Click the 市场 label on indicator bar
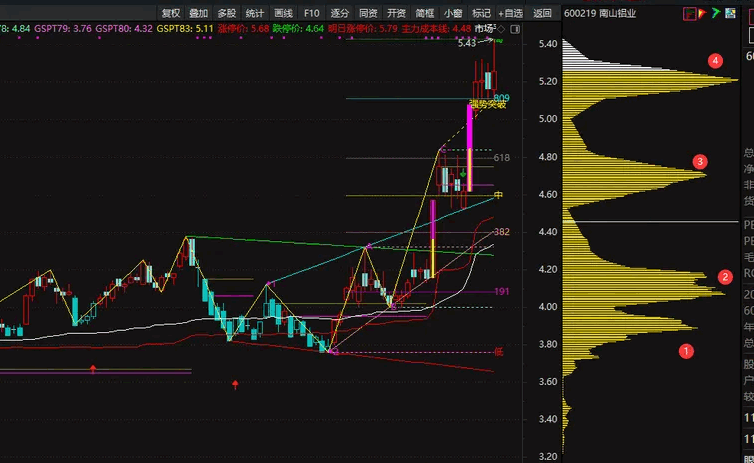The image size is (754, 463). (485, 29)
